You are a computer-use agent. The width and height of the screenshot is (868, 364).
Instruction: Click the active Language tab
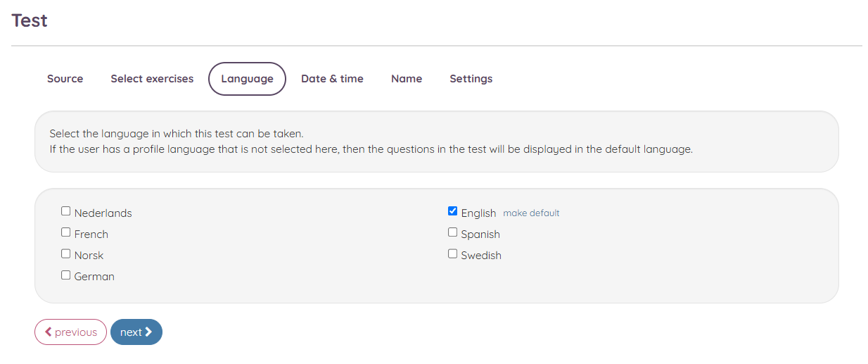(247, 79)
